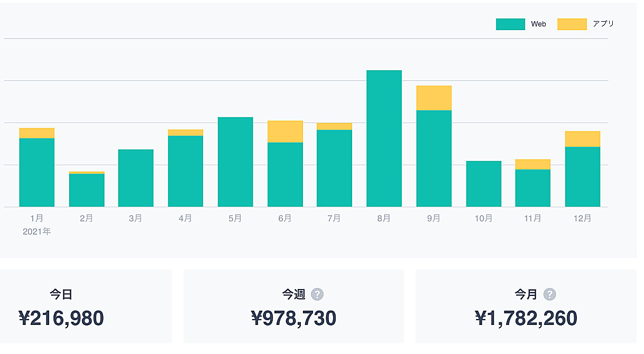Select the yellow アプリ segment for 9月
This screenshot has width=644, height=354.
point(434,98)
